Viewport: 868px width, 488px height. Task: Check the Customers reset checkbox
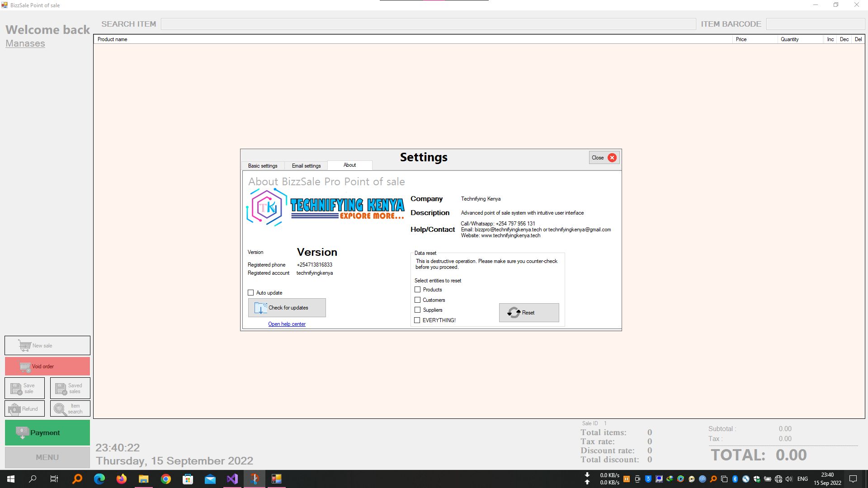(418, 300)
